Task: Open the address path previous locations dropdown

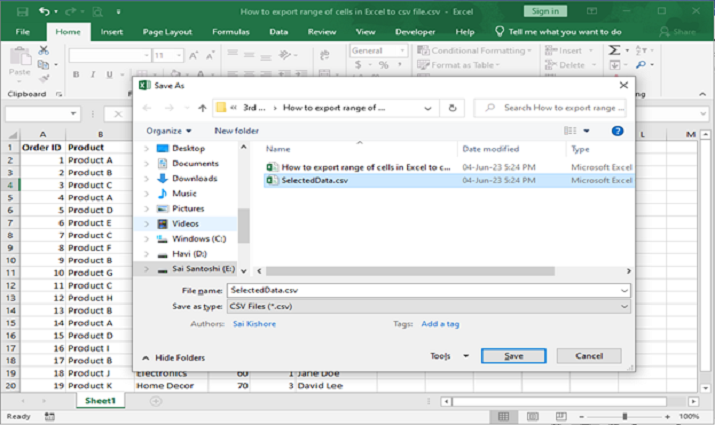Action: tap(428, 108)
